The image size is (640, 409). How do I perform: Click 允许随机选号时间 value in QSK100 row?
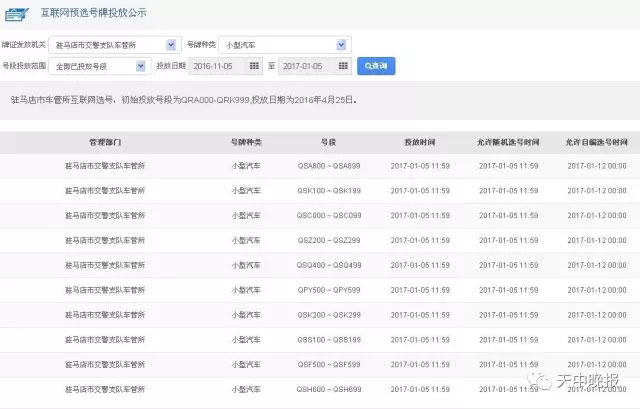tap(509, 191)
